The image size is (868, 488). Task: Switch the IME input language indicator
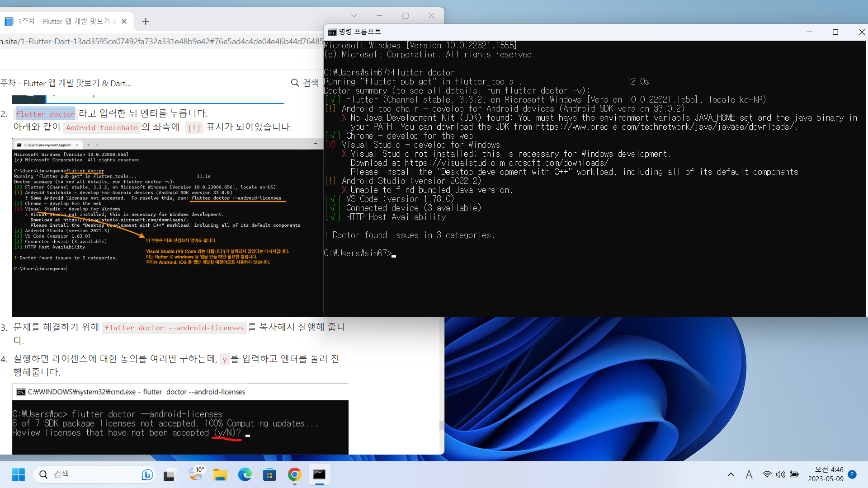(749, 474)
